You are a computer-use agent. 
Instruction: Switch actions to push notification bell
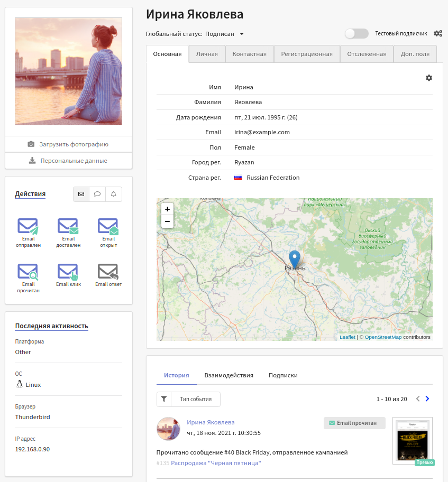click(x=114, y=194)
